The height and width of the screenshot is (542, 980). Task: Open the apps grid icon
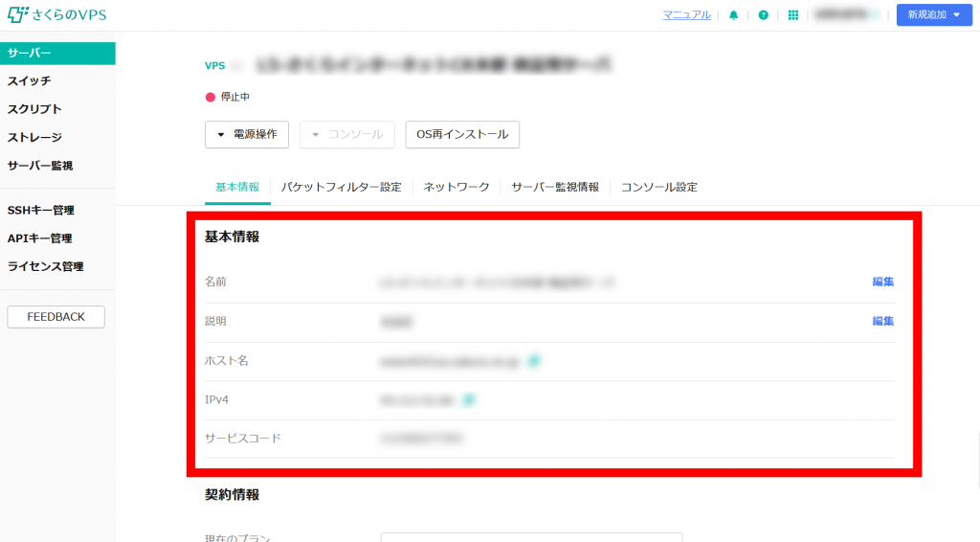(x=792, y=15)
